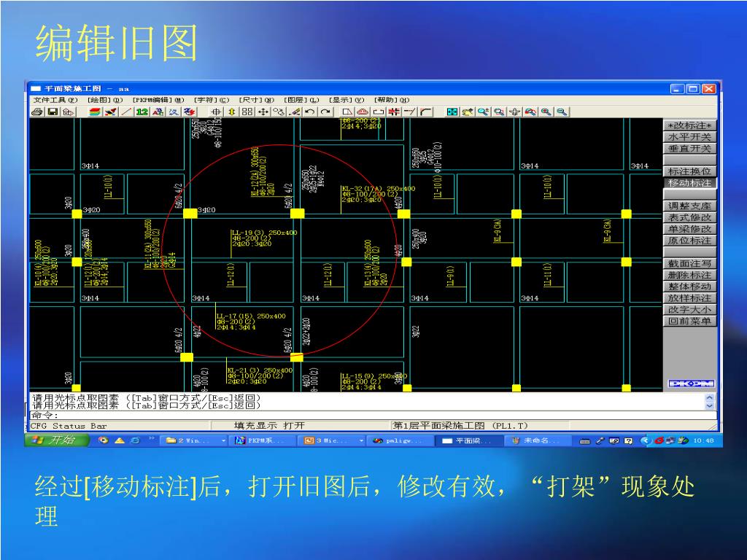Click the pan view icon with arrows
The width and height of the screenshot is (747, 560).
514,112
